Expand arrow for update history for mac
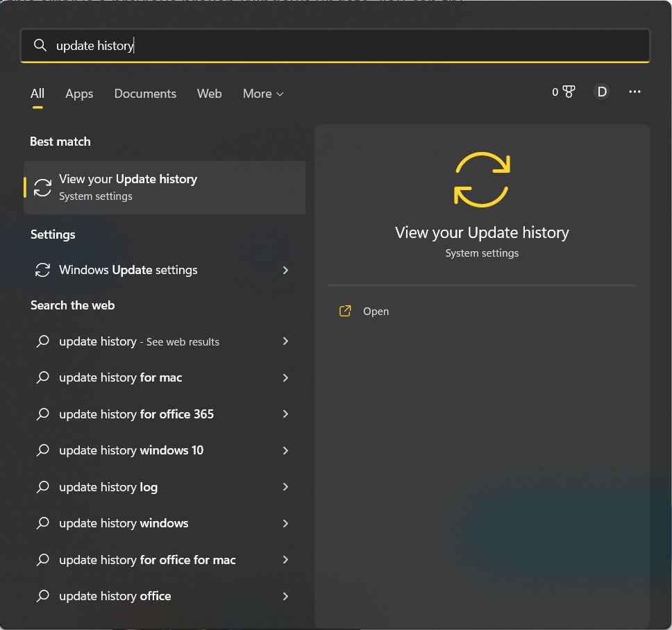 285,377
